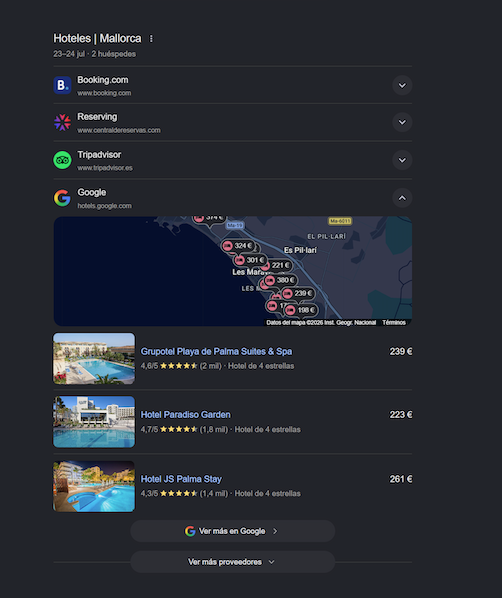The image size is (502, 598).
Task: Click the Google G logo in provider row
Action: tap(62, 198)
